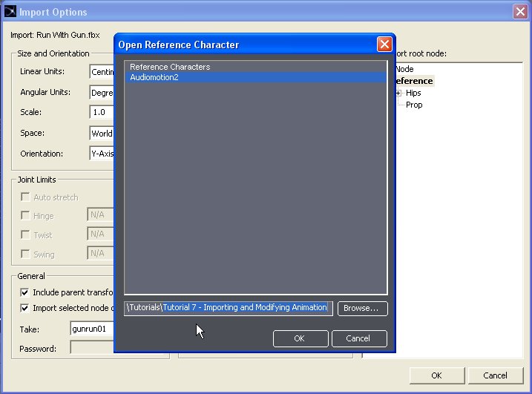Expand the Hips node in the tree
This screenshot has width=532, height=394.
point(398,93)
